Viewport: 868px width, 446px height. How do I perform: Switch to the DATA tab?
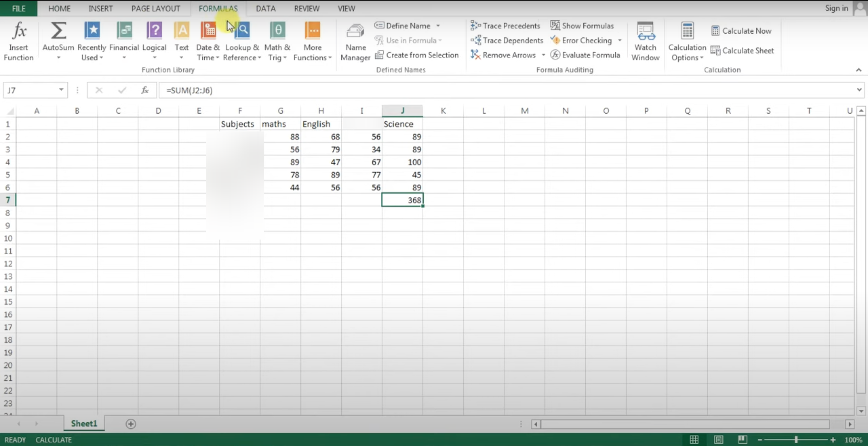tap(265, 9)
